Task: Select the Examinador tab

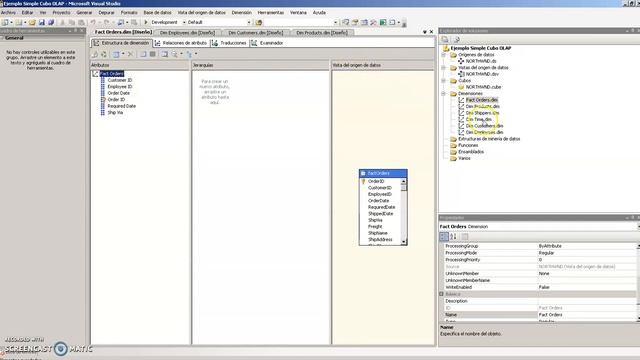Action: coord(267,43)
